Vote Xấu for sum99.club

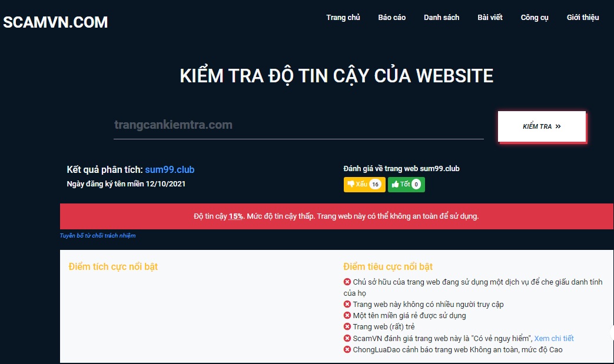[364, 183]
